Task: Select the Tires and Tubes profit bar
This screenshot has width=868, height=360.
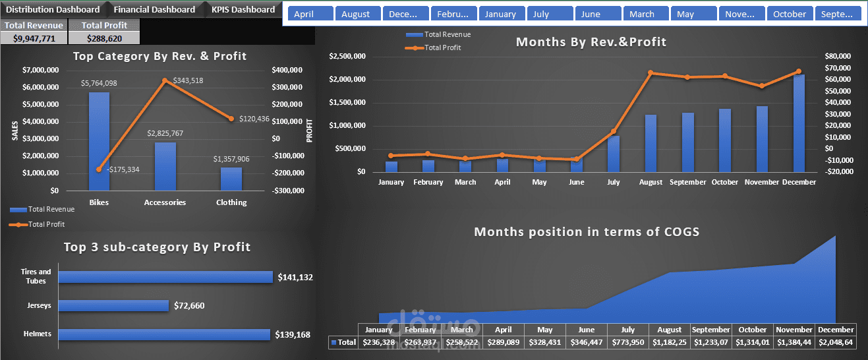Action: coord(166,277)
